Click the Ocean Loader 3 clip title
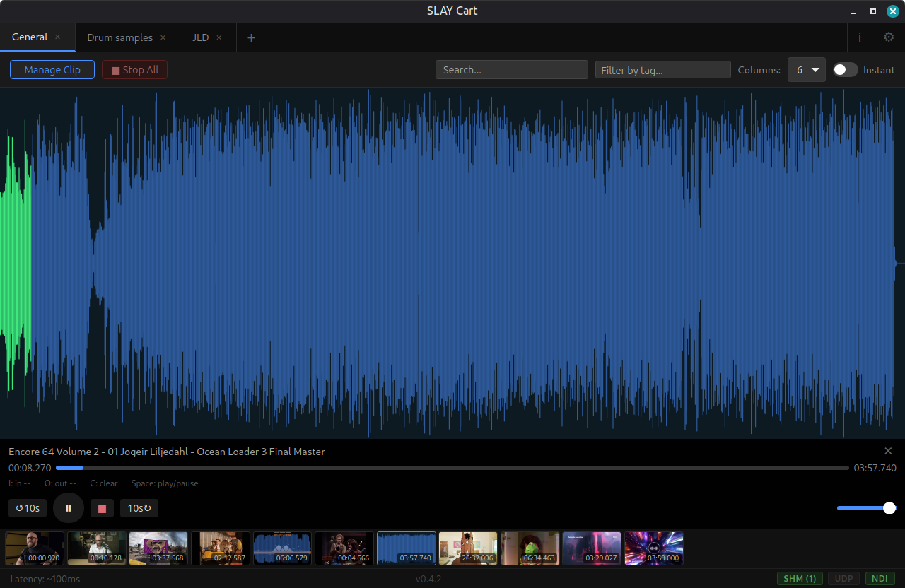 tap(167, 452)
